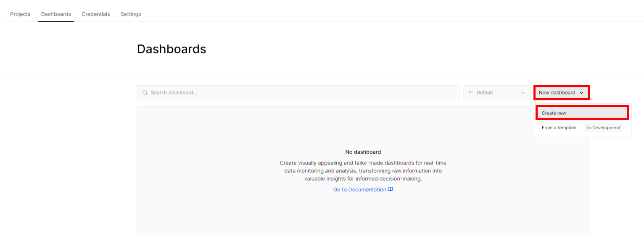
Task: Click the No dashboard empty-state title
Action: (x=363, y=152)
